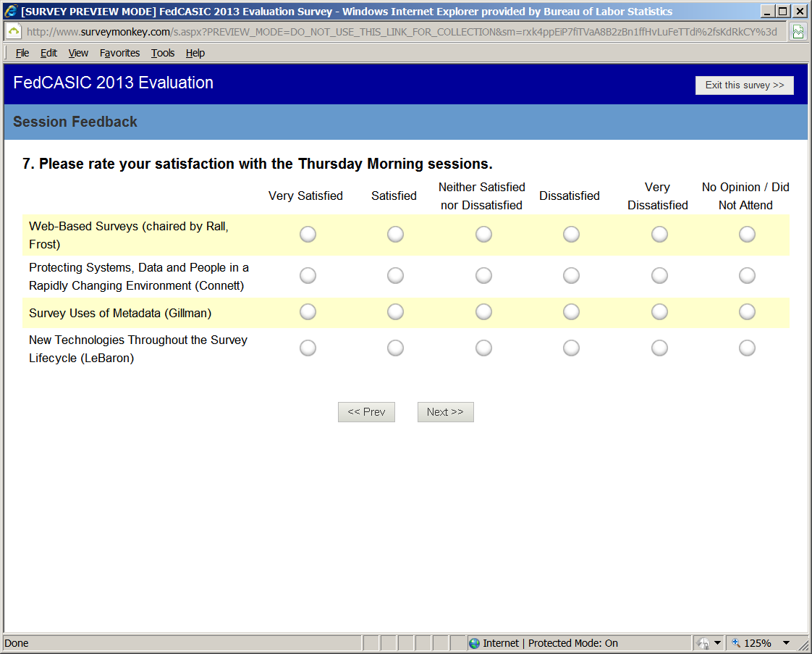Rate New Technologies session as Neither Satisfied nor Dissatisfied
This screenshot has width=812, height=654.
tap(483, 348)
